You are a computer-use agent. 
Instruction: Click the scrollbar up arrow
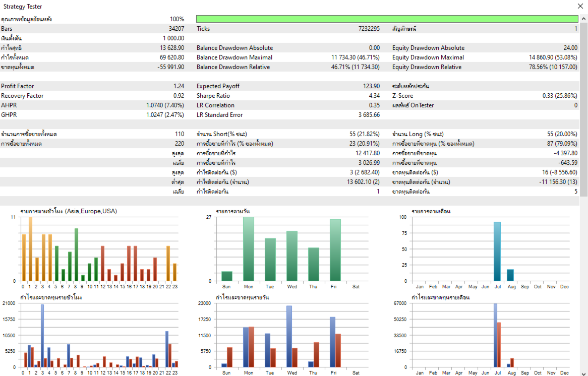[584, 19]
